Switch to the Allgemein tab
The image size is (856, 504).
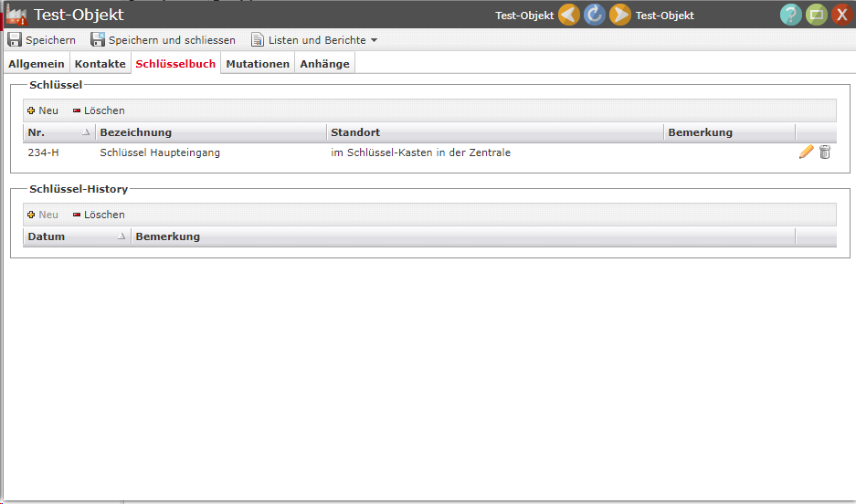pos(37,64)
